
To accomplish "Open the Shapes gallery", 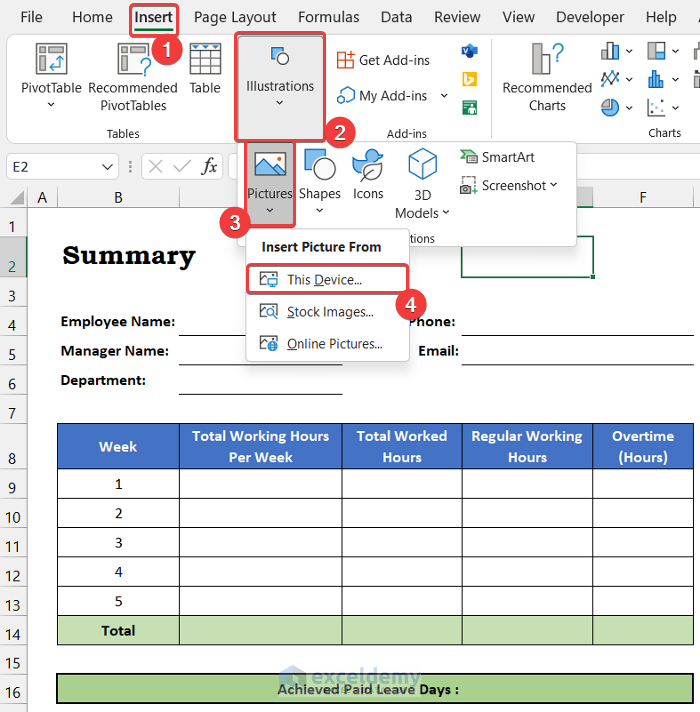I will click(x=320, y=182).
